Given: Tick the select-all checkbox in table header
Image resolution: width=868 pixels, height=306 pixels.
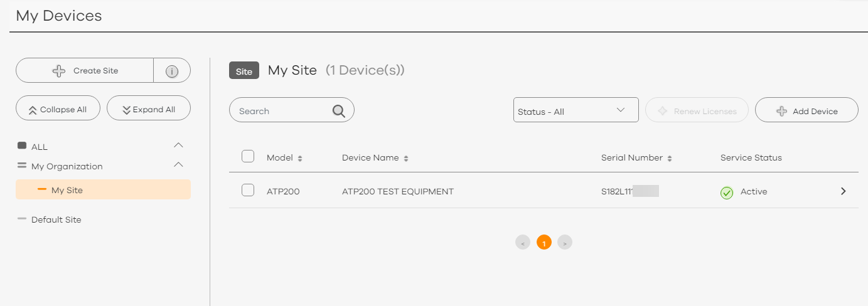Looking at the screenshot, I should (x=248, y=157).
